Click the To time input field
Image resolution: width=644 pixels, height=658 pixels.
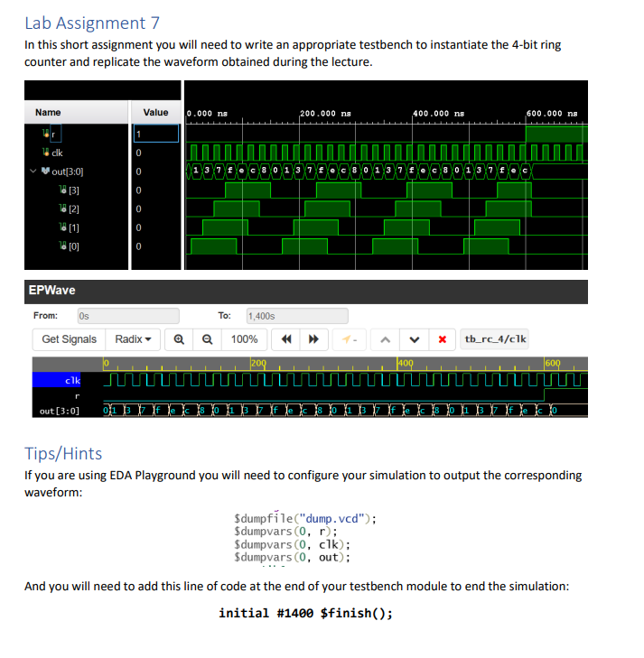pos(297,316)
